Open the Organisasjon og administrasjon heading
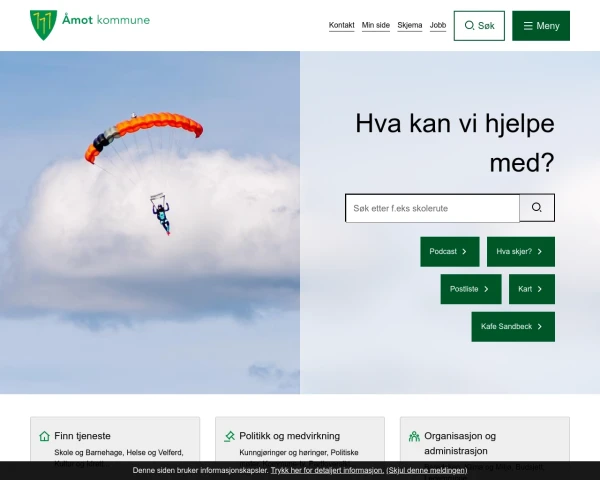Image resolution: width=600 pixels, height=480 pixels. tap(460, 443)
